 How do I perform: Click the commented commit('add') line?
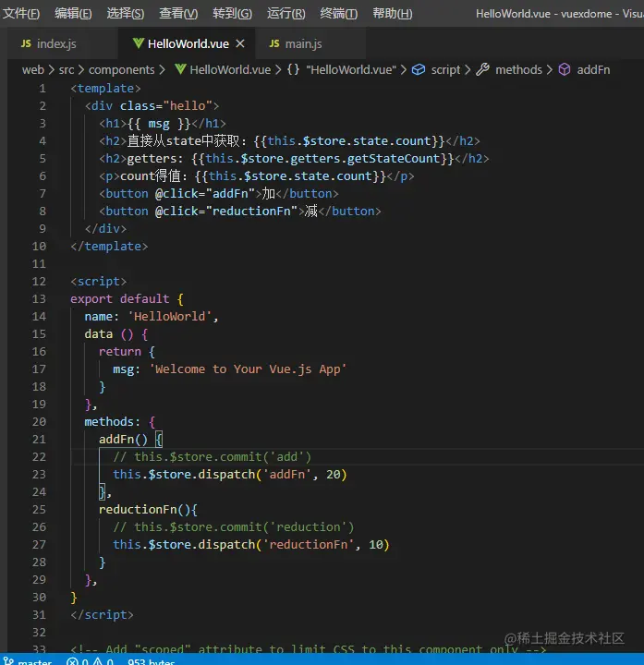point(213,457)
